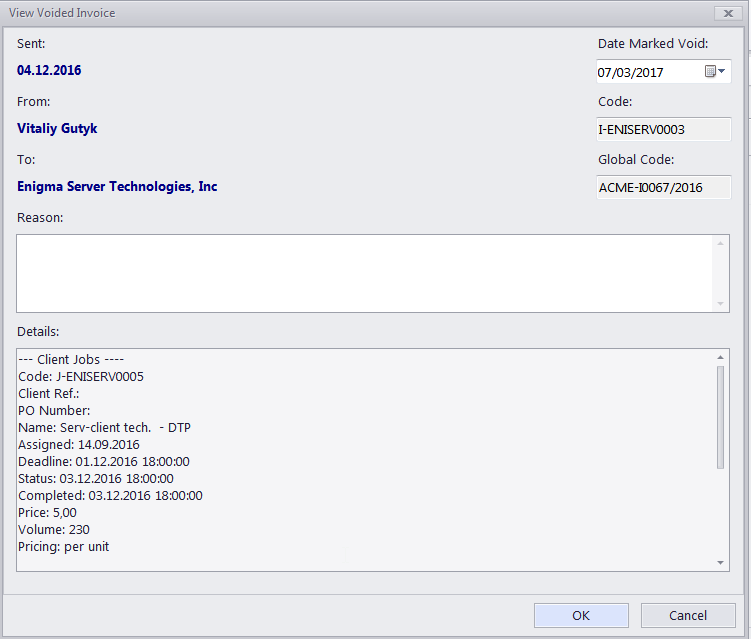The height and width of the screenshot is (639, 751).
Task: Click the 'View Voided Invoice' title text
Action: (62, 13)
